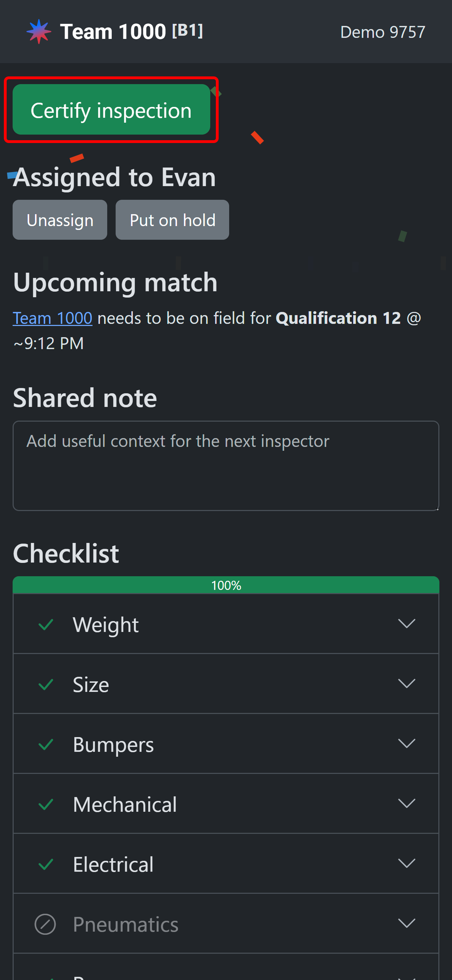Click the Shared note text area

(226, 466)
